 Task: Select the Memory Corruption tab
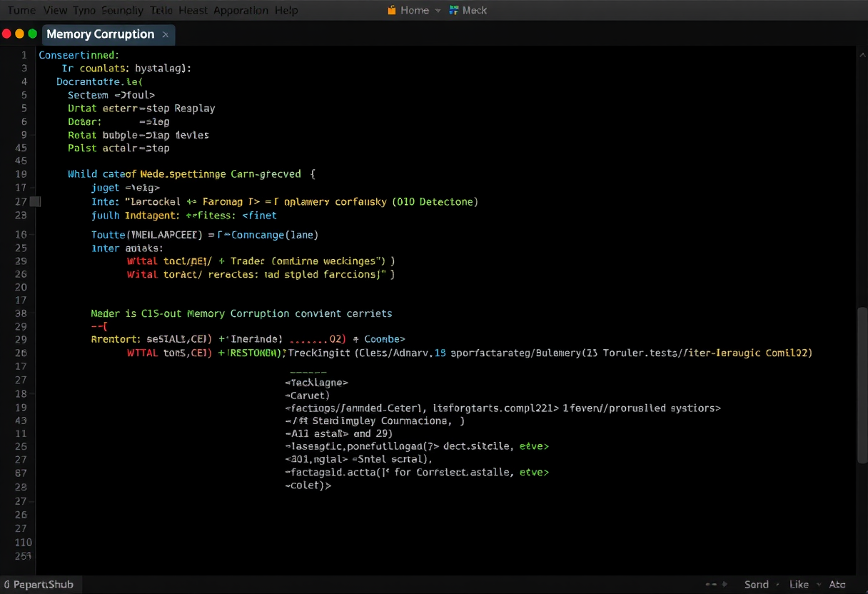[x=108, y=34]
